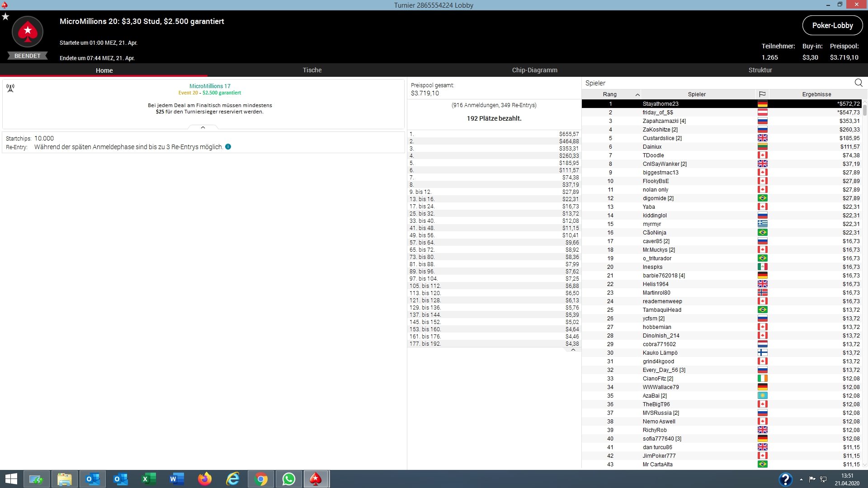Click the Poker-Lobby button
This screenshot has height=488, width=868.
(832, 26)
